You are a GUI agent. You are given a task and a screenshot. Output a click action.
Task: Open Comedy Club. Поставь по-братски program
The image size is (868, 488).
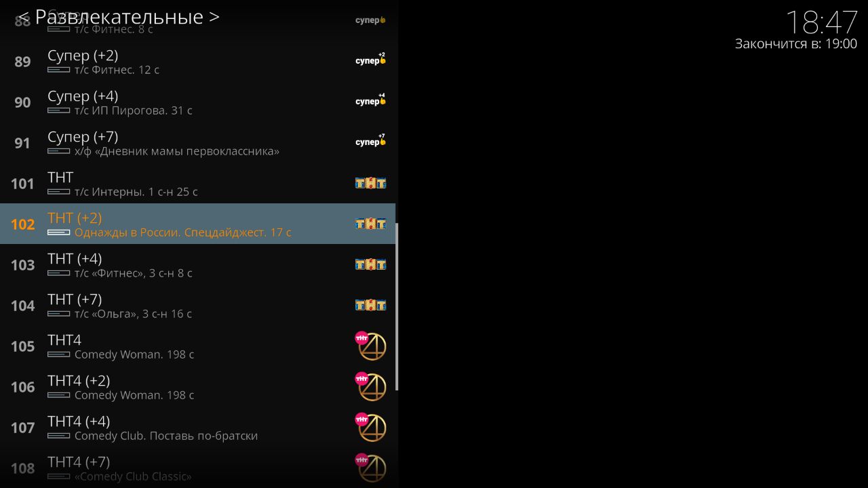click(166, 436)
